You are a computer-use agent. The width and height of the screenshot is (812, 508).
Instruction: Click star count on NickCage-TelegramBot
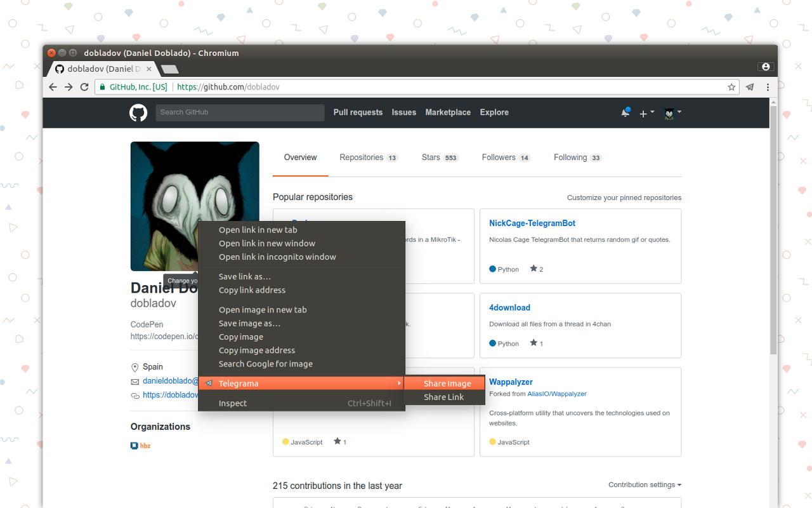(x=537, y=269)
